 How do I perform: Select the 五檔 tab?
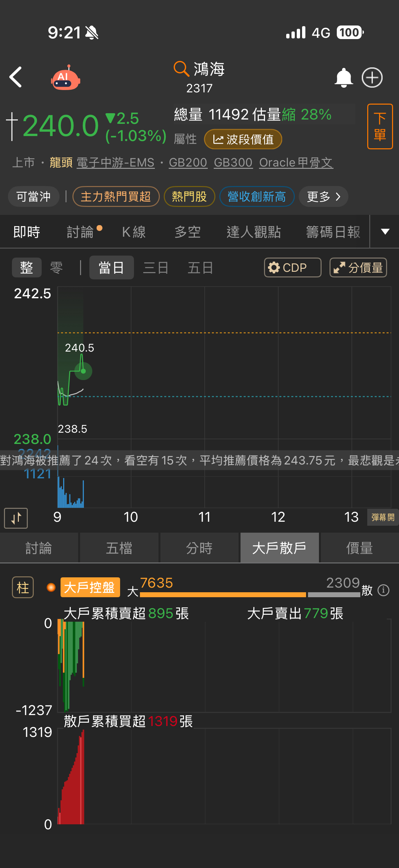pyautogui.click(x=119, y=548)
